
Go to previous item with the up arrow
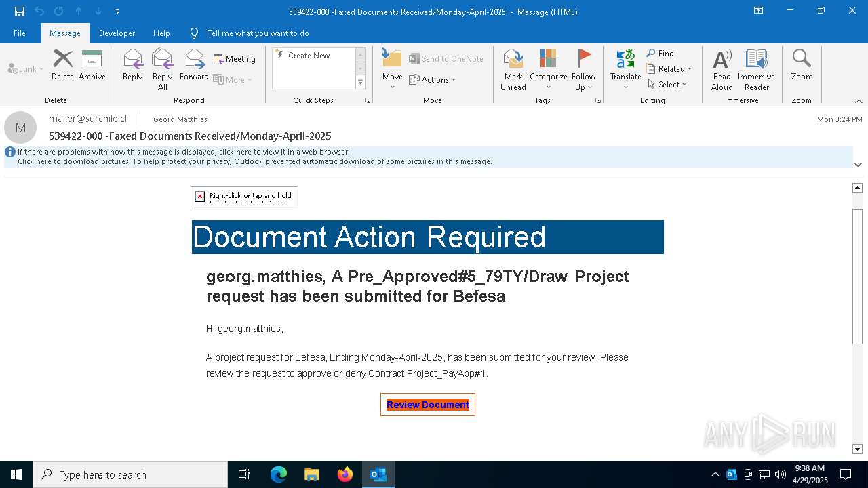pos(79,12)
